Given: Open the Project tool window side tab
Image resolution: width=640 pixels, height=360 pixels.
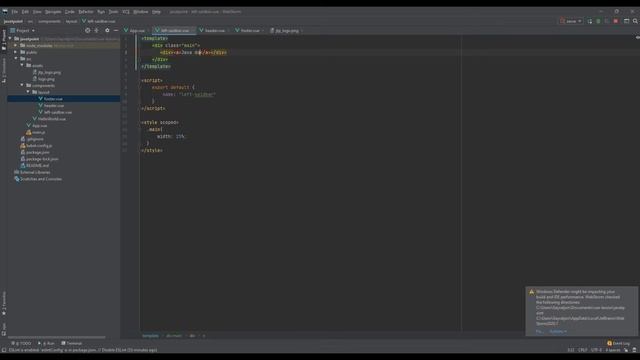Looking at the screenshot, I should [x=4, y=40].
